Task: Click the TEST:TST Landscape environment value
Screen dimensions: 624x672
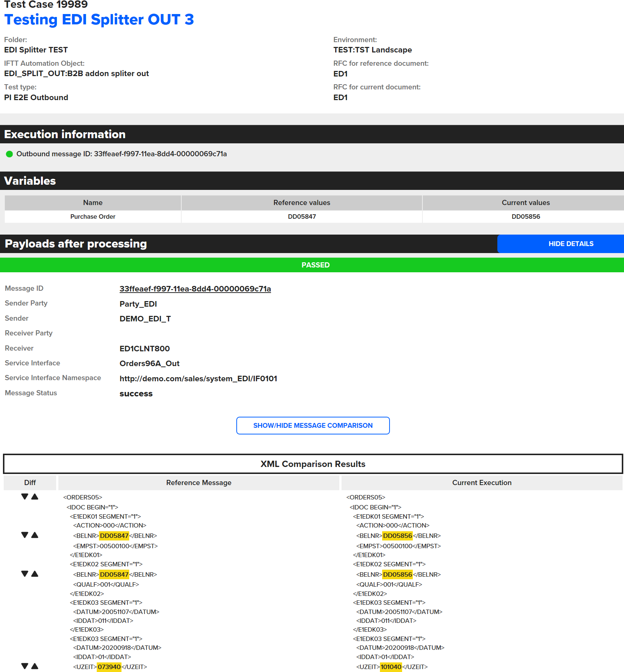Action: (x=373, y=50)
